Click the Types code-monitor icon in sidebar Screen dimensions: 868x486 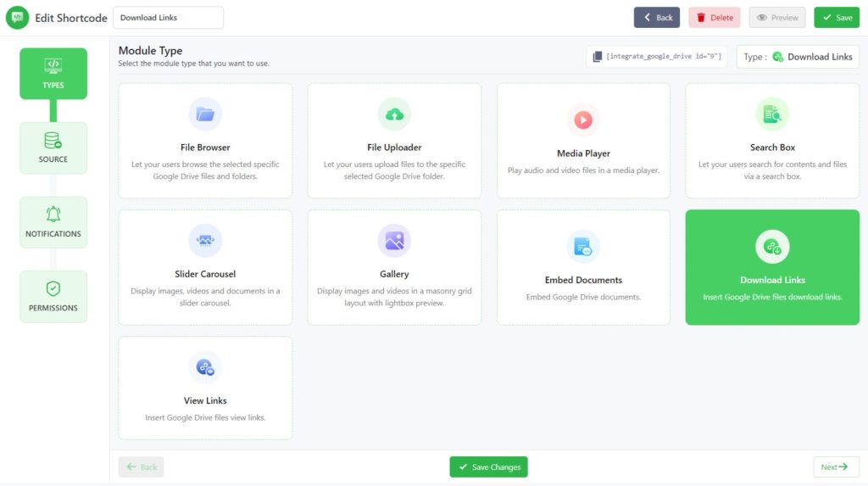(x=53, y=66)
